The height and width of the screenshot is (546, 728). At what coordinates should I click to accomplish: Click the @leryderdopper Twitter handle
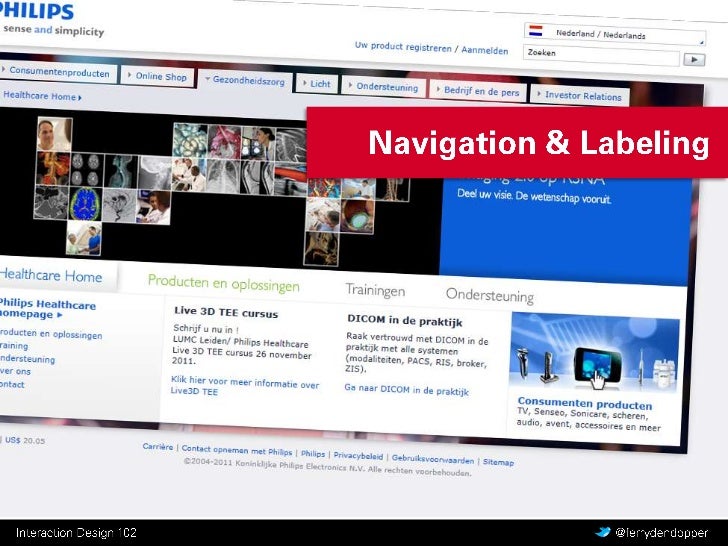(662, 533)
